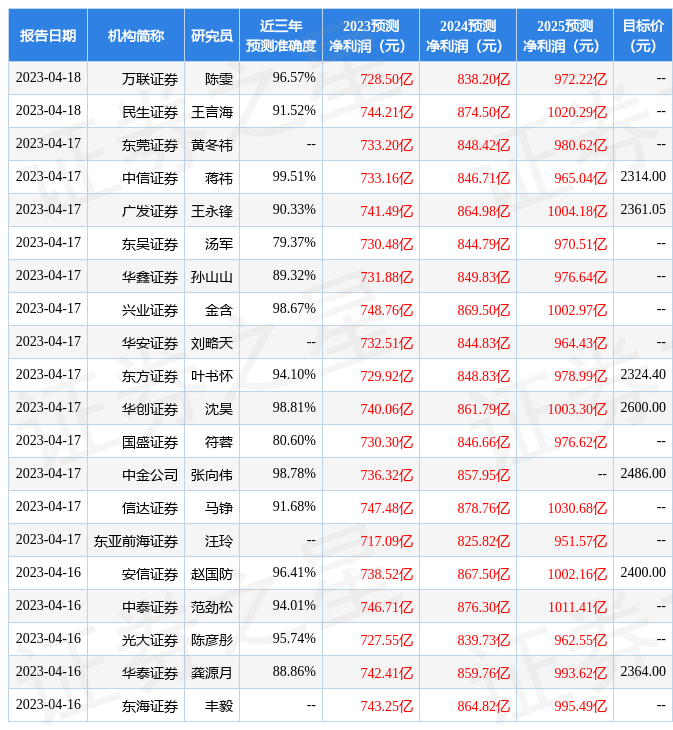Click researcher name 蒋祎

219,178
